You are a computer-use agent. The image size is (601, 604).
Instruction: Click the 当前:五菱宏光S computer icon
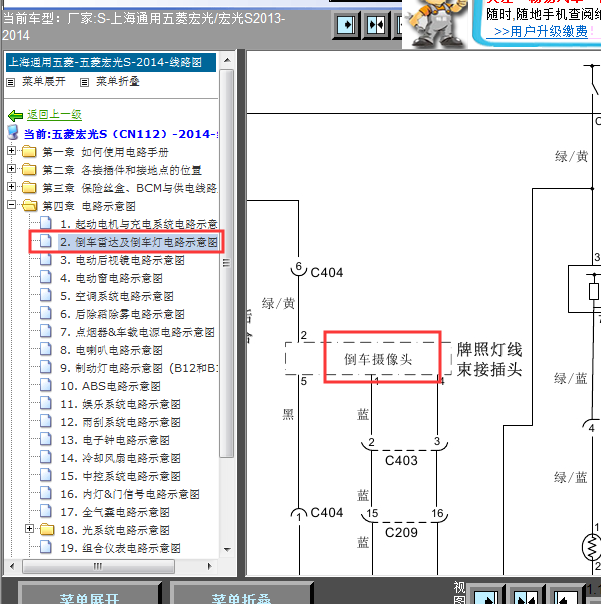coord(13,132)
